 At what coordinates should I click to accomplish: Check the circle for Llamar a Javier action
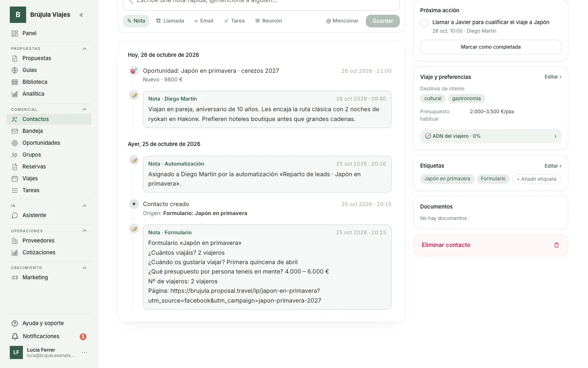424,23
